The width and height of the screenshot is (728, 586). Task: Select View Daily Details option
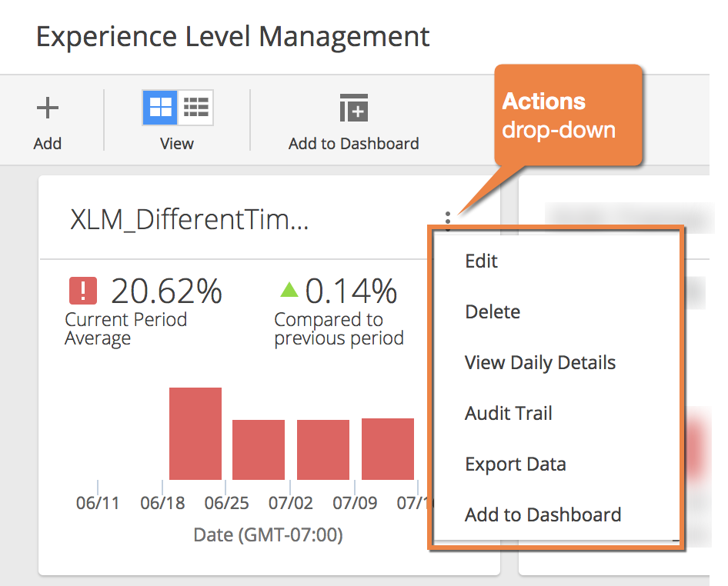click(540, 362)
